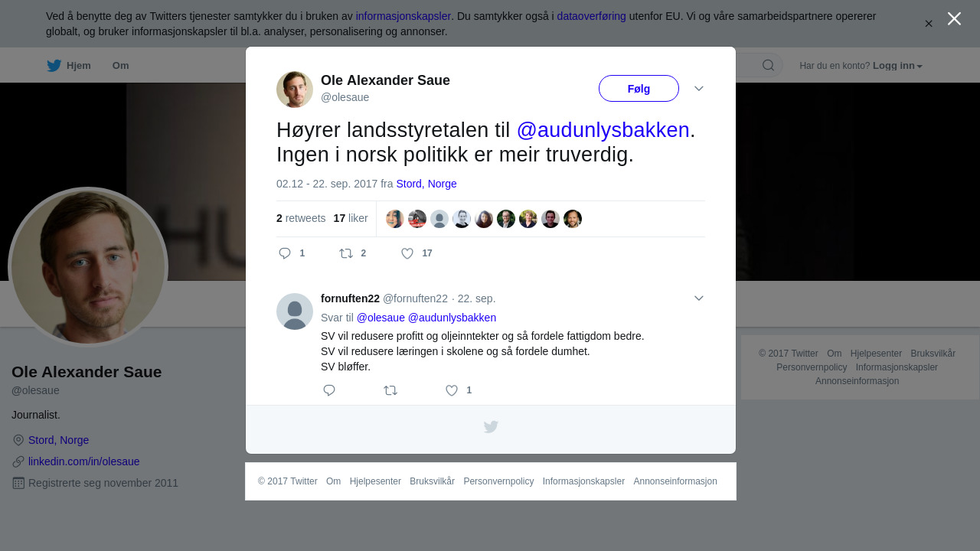The image size is (980, 551).
Task: Expand the tweet options chevron beside Følg
Action: tap(699, 89)
